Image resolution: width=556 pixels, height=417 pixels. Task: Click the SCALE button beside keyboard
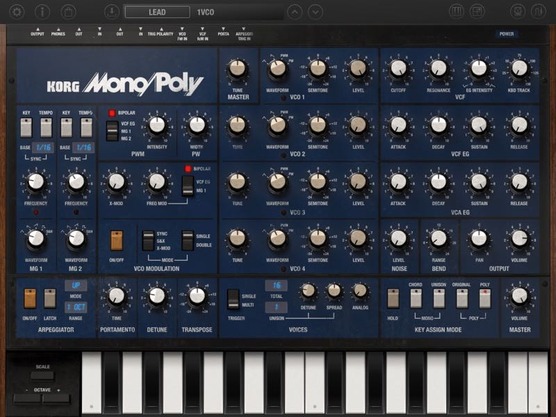[42, 375]
